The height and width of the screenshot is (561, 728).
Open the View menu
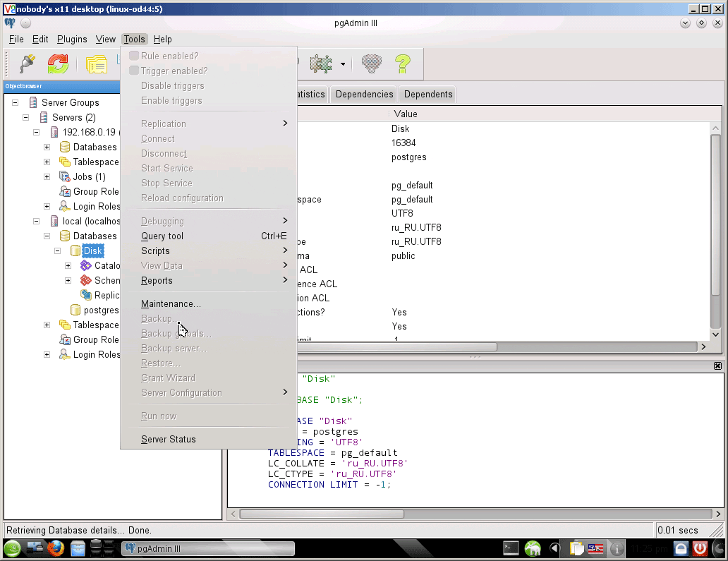click(105, 39)
